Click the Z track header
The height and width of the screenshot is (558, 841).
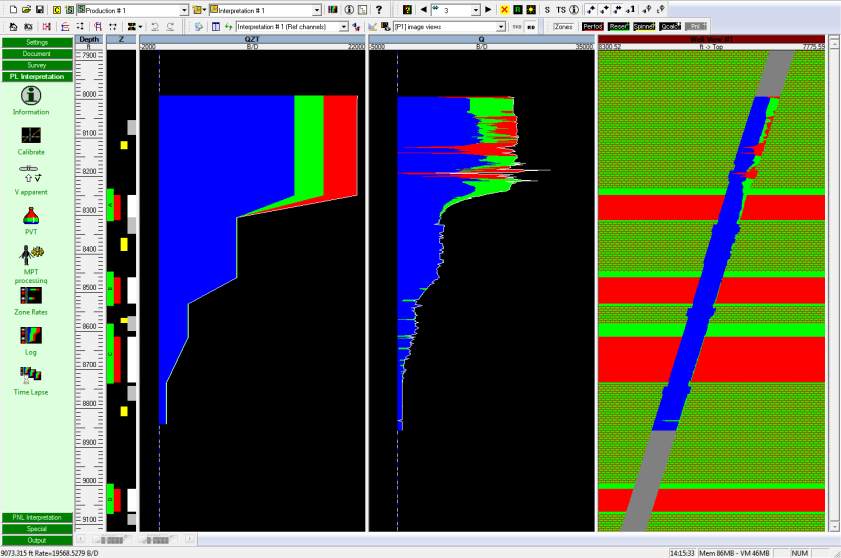[x=121, y=39]
